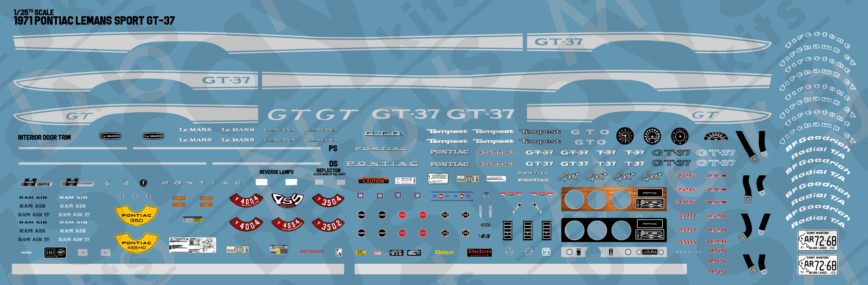Click the yellow Delco text decal

(444, 252)
